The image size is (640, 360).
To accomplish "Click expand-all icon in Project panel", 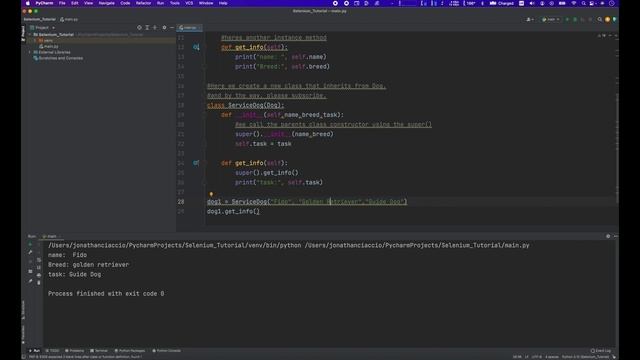I will (x=147, y=28).
